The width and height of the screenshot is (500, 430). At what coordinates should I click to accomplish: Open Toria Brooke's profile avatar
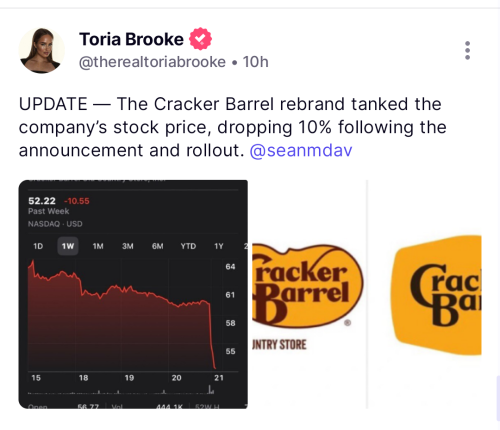41,50
